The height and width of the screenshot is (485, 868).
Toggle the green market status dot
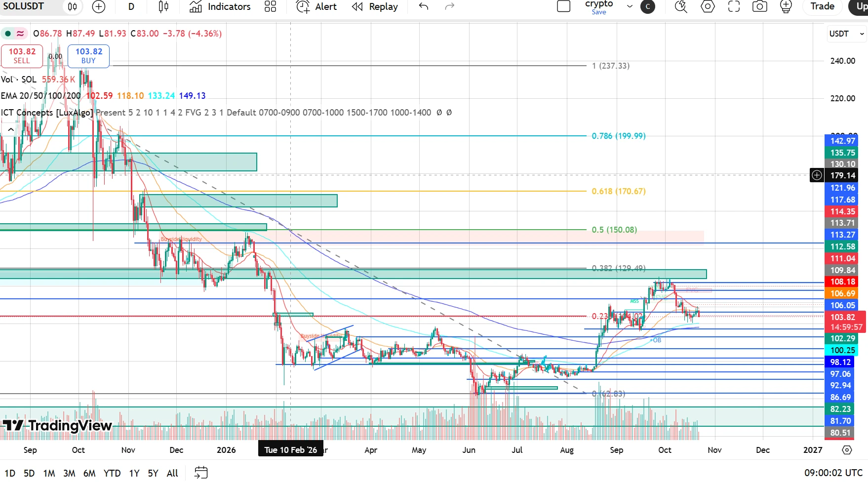(8, 34)
